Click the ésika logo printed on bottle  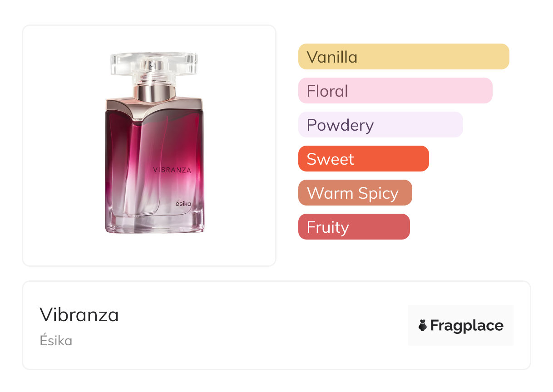click(x=187, y=205)
